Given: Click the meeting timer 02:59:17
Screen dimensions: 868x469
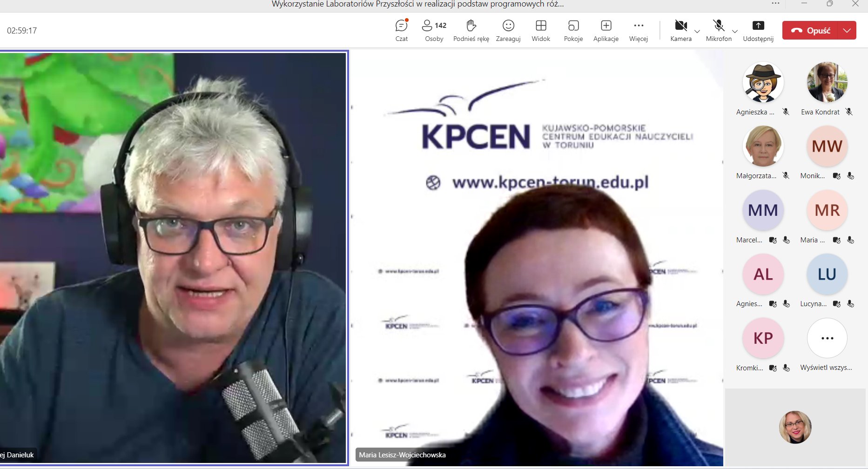Looking at the screenshot, I should 22,31.
